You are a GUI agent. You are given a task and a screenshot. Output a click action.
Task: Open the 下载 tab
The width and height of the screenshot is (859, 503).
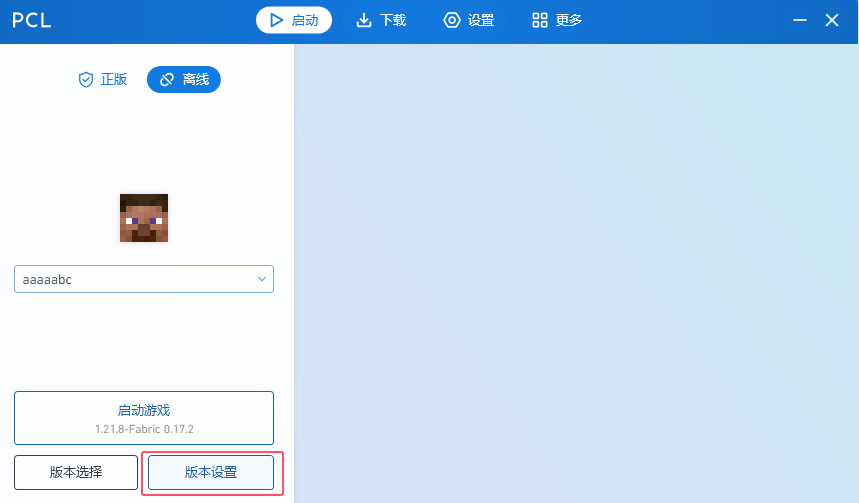pos(381,20)
